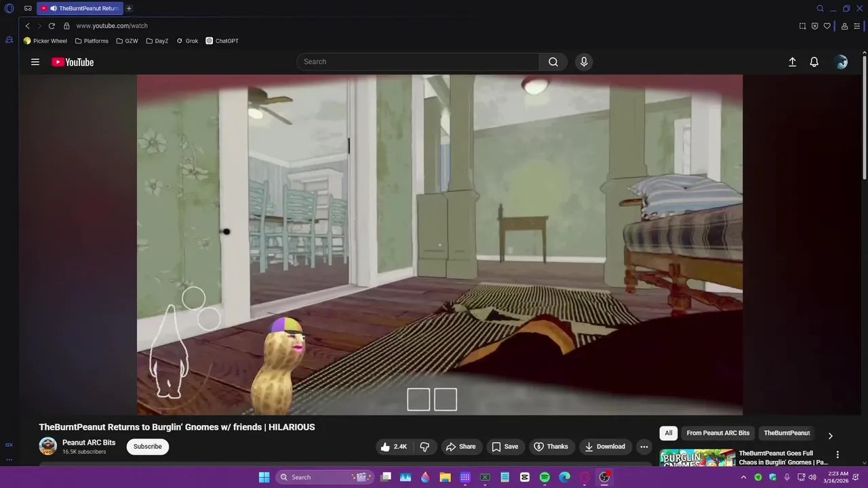Open Spotify from the taskbar
The image size is (868, 488).
pyautogui.click(x=545, y=477)
